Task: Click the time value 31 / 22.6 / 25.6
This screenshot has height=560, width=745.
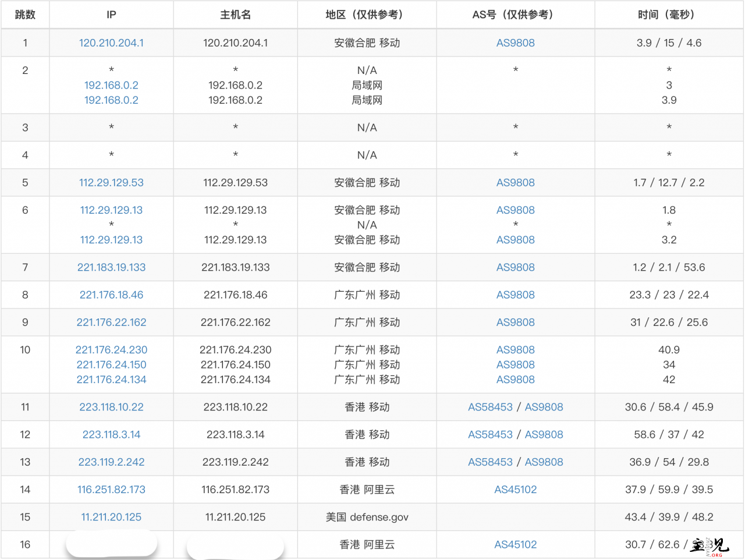Action: click(669, 322)
